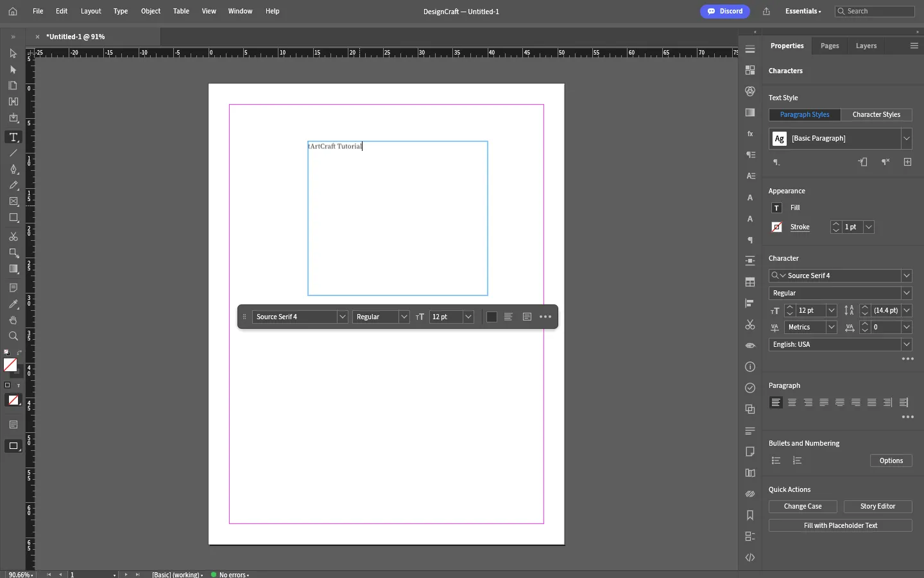924x578 pixels.
Task: Open the Story Editor
Action: pyautogui.click(x=878, y=507)
